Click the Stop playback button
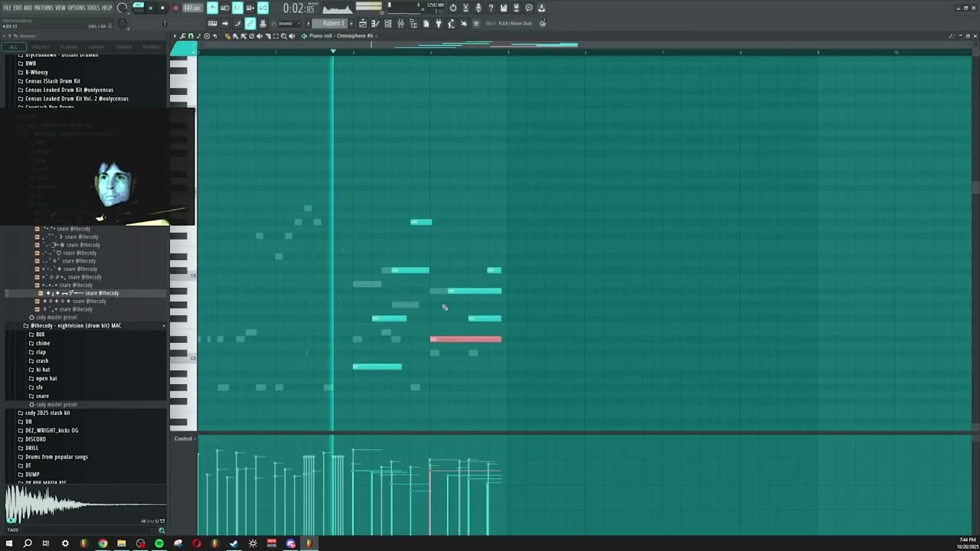980x551 pixels. [x=162, y=8]
